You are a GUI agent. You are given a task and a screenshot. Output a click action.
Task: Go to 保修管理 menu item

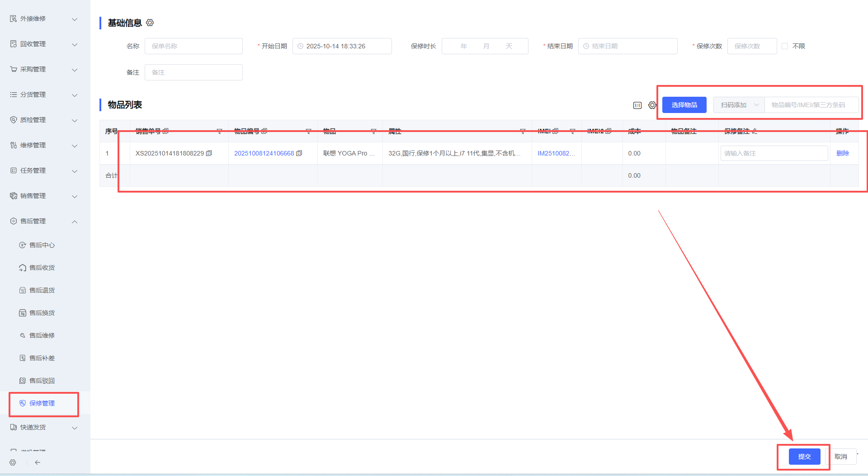(42, 403)
